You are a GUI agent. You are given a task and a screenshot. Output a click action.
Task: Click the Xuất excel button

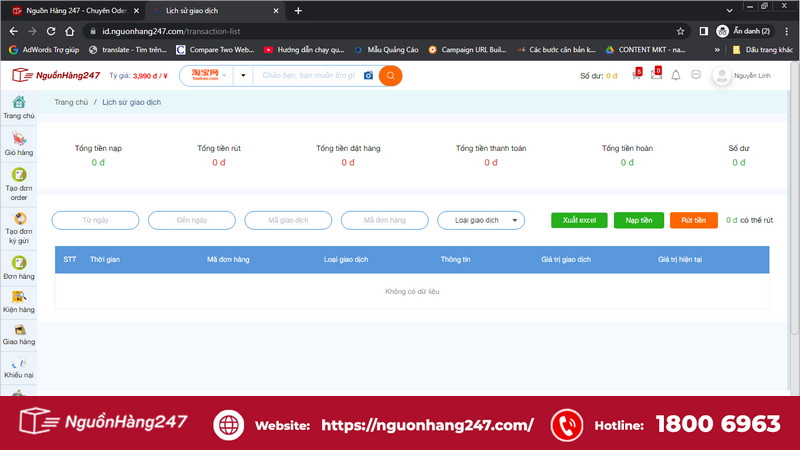point(579,220)
